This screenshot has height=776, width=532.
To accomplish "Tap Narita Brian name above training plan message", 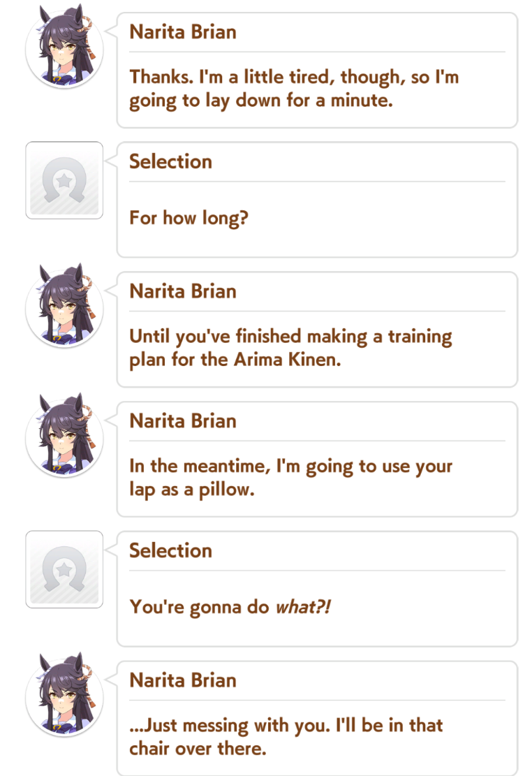I will tap(183, 291).
